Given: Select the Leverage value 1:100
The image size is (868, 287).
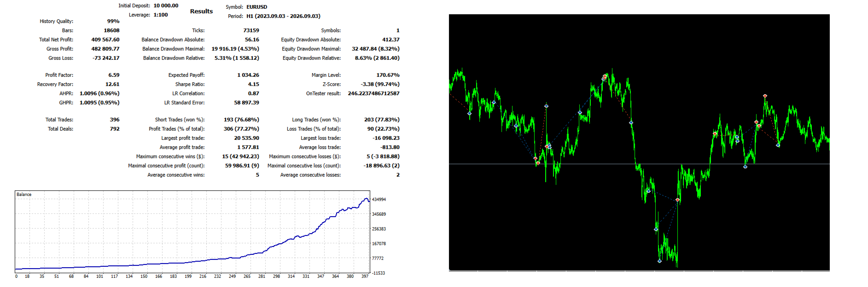Looking at the screenshot, I should (161, 15).
